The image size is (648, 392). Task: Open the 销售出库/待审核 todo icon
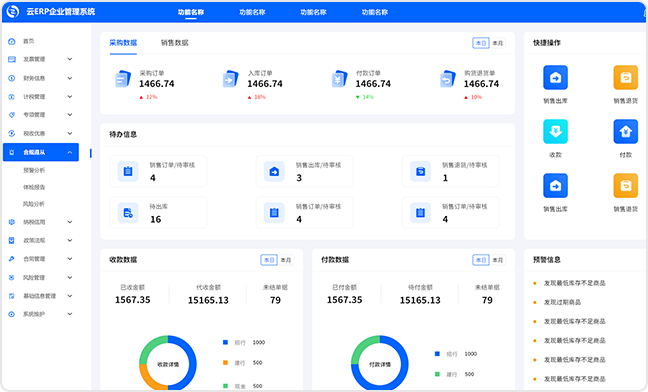(x=274, y=171)
